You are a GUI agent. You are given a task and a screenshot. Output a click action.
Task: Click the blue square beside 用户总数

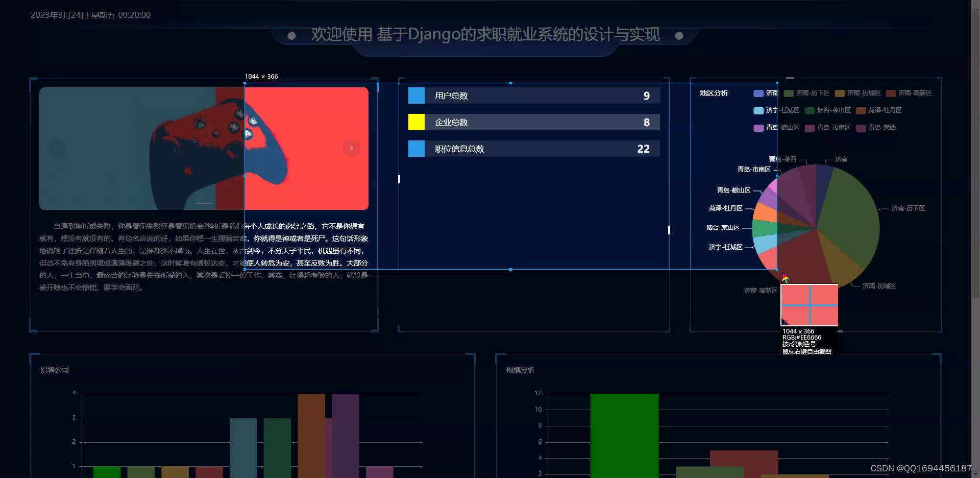pos(416,95)
